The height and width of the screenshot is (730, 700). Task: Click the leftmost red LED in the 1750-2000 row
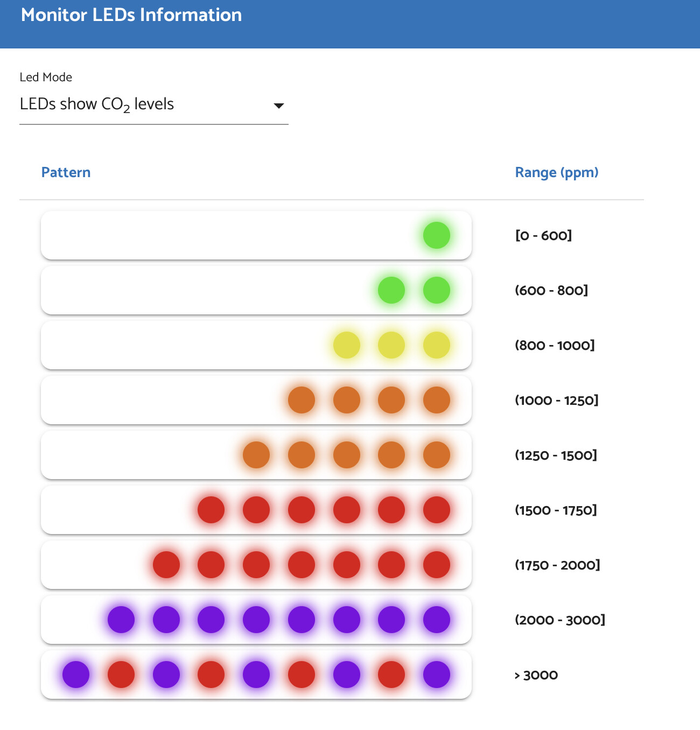pyautogui.click(x=166, y=565)
